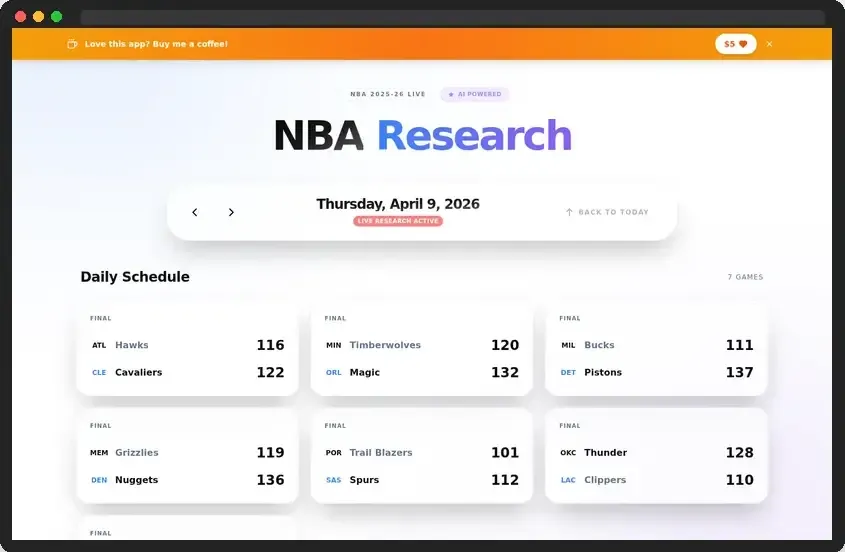Screen dimensions: 845x552
Task: Go to the next day arrow
Action: [231, 212]
